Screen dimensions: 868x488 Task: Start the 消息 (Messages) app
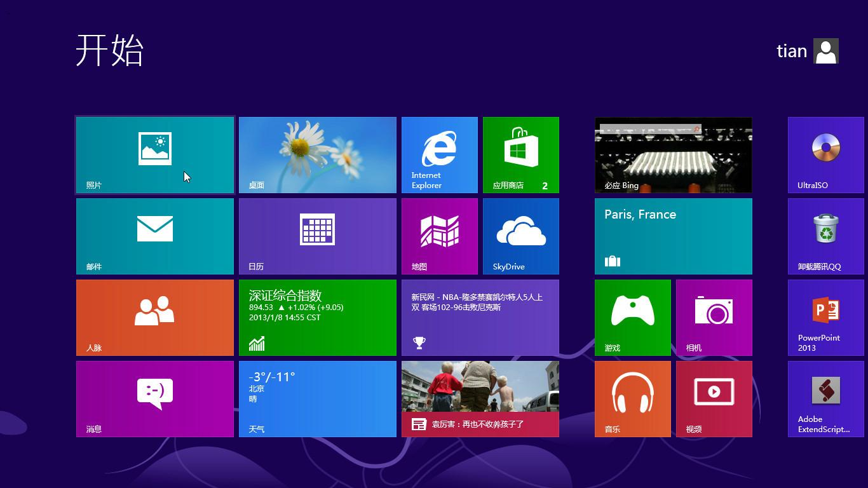[x=154, y=398]
